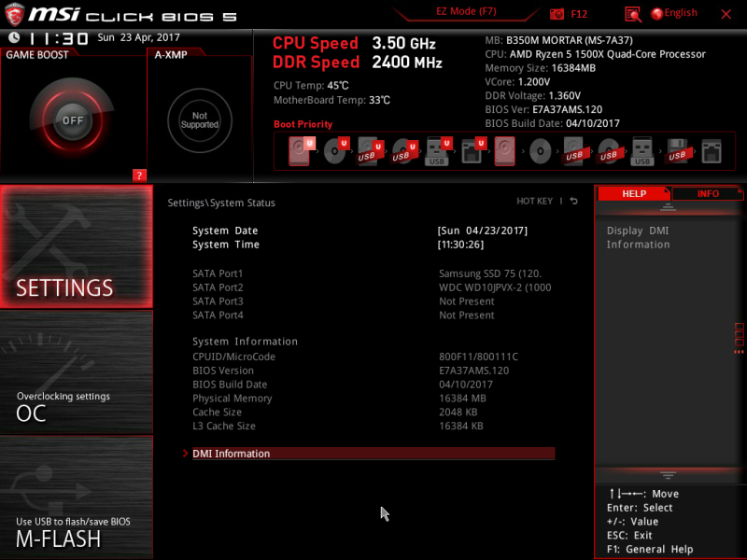The image size is (747, 560).
Task: Switch to the HELP tab
Action: point(634,194)
